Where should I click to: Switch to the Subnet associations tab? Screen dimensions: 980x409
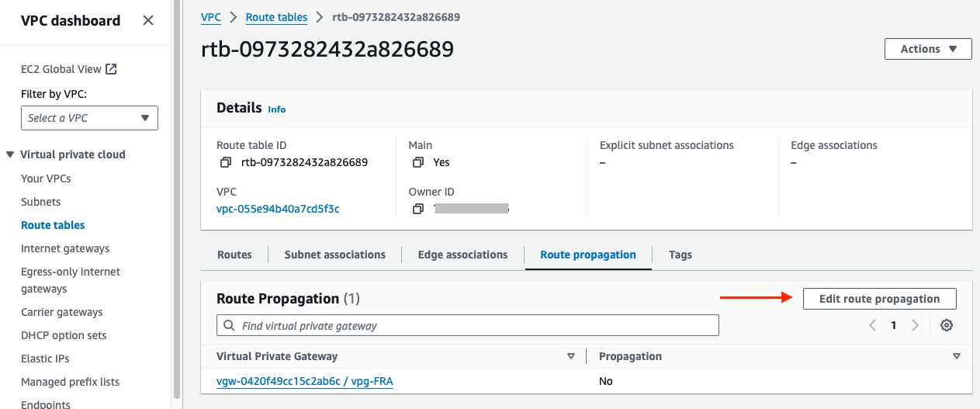(334, 255)
